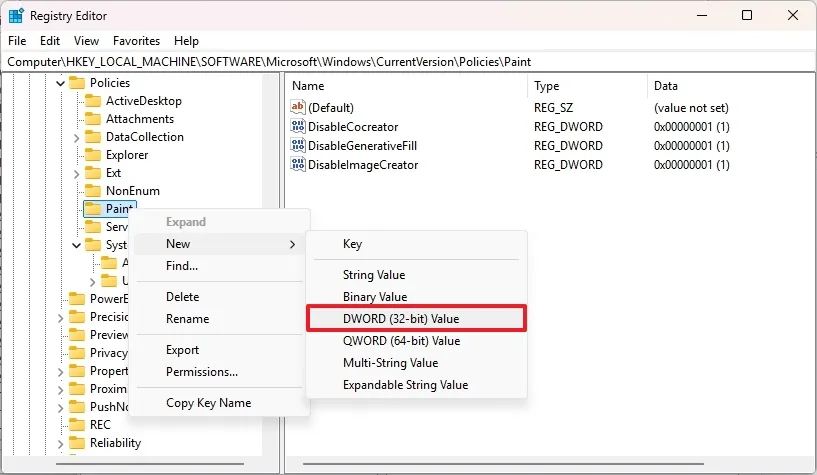Expand the Ext key chevron

coord(77,173)
